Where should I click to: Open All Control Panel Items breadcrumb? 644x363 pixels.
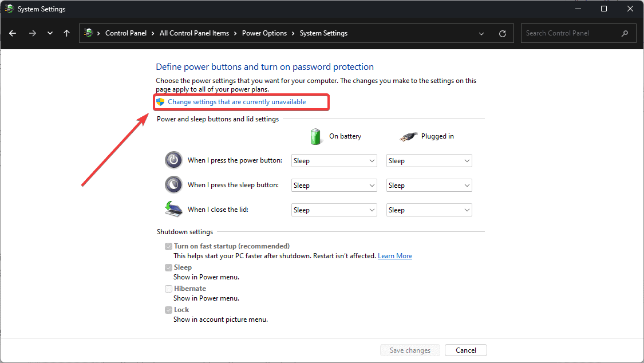(x=194, y=33)
